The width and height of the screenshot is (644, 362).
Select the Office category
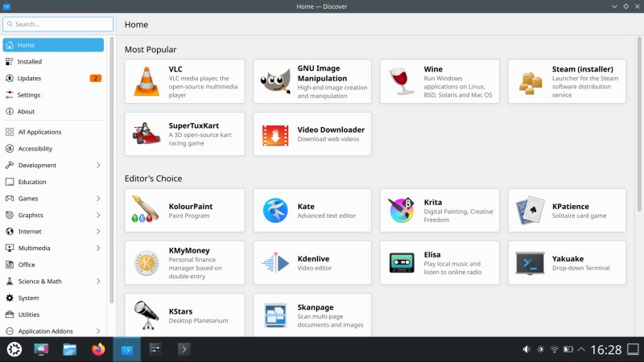point(53,265)
